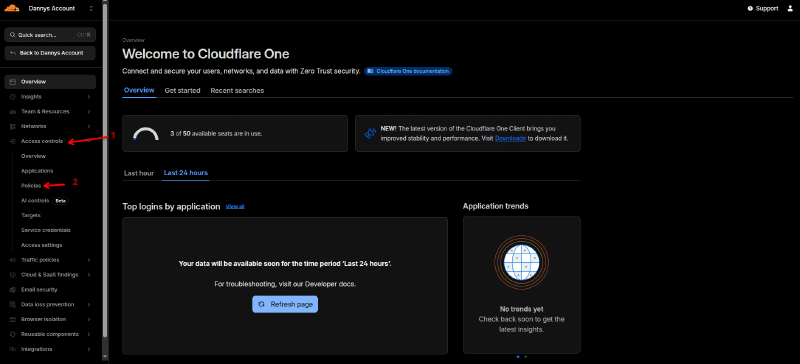
Task: Focus the Quick search field
Action: pyautogui.click(x=50, y=35)
